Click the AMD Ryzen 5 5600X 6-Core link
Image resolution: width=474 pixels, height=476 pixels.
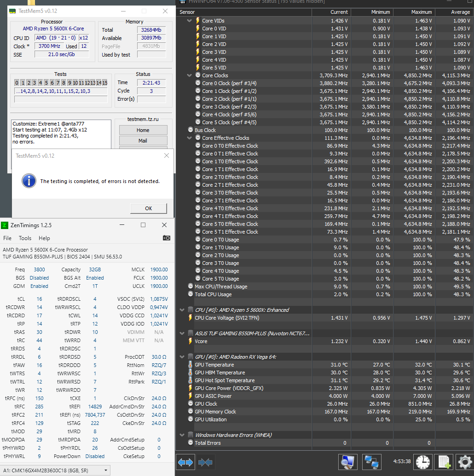click(53, 29)
